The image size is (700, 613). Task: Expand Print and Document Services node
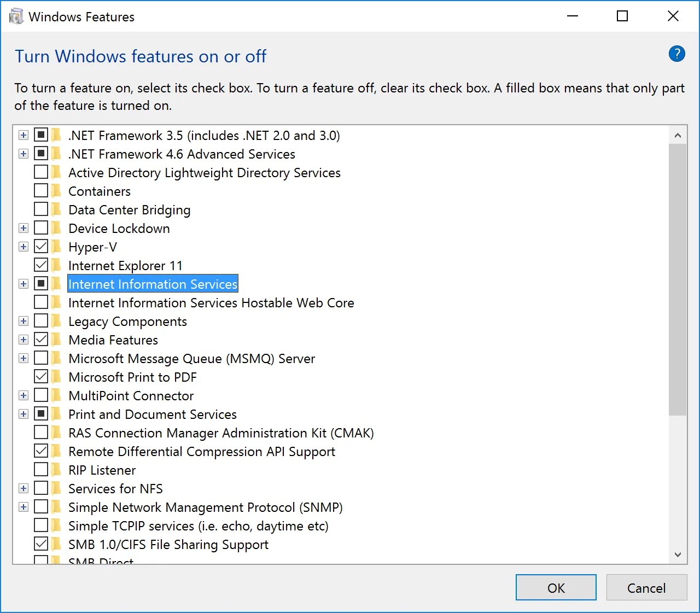(x=24, y=414)
